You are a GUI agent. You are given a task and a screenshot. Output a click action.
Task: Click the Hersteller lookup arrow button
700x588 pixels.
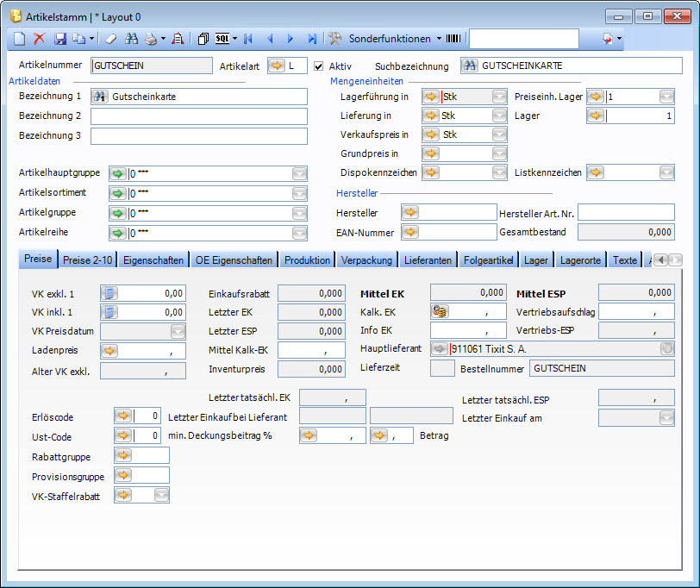tap(411, 212)
